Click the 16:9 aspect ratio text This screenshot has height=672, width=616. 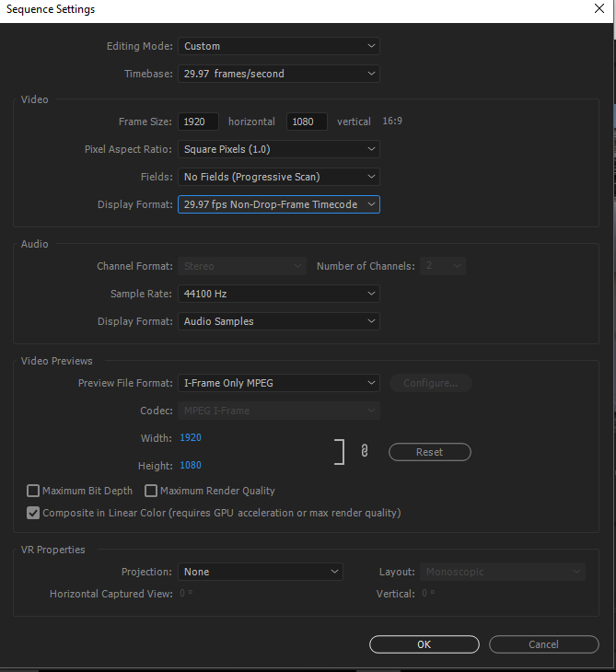click(x=392, y=122)
